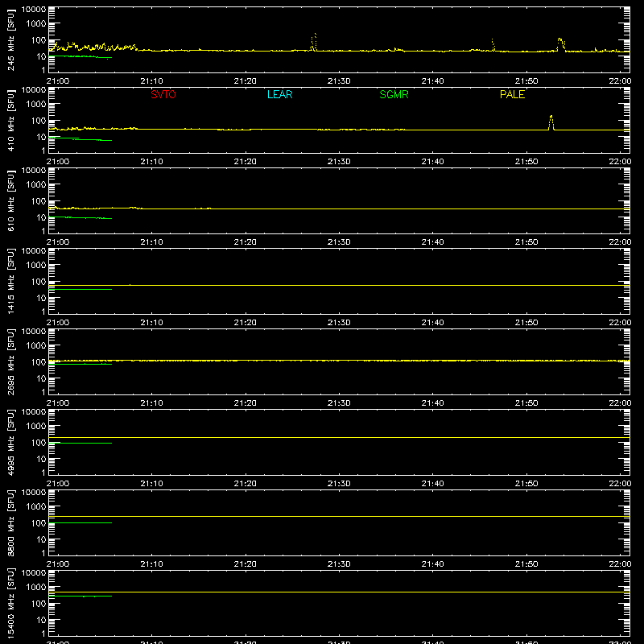Viewport: 644px width, 644px height.
Task: Click the green SGMR station label
Action: click(x=394, y=94)
